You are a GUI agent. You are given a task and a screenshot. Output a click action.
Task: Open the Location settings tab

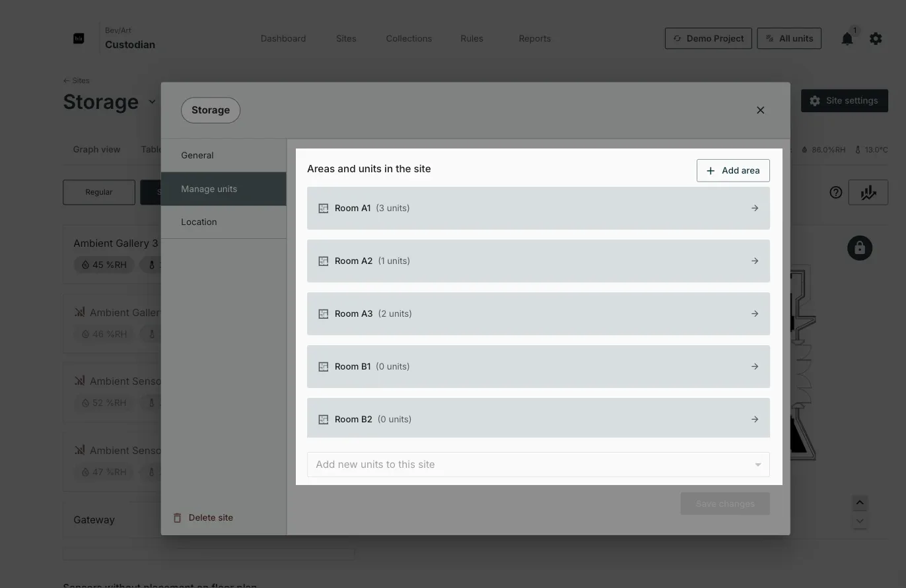coord(224,222)
